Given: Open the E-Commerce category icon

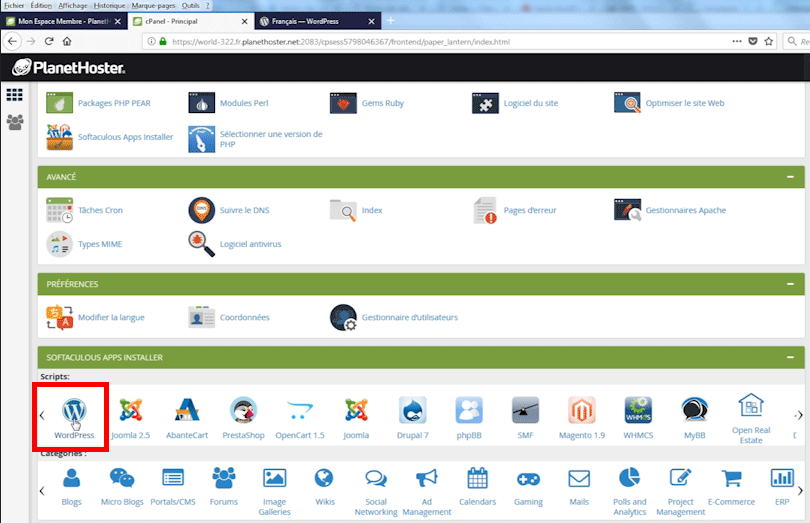Looking at the screenshot, I should [731, 479].
